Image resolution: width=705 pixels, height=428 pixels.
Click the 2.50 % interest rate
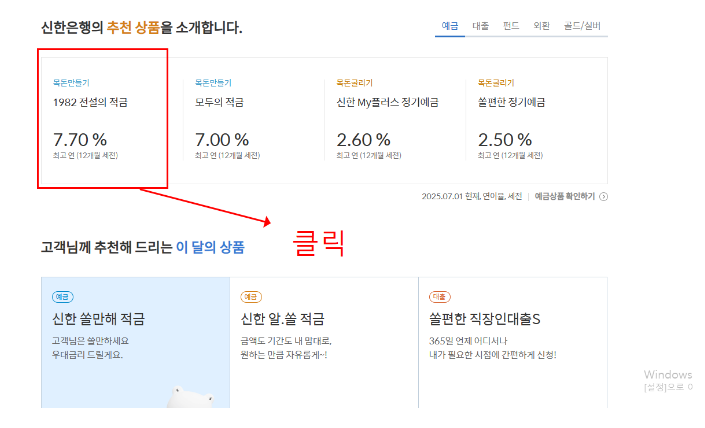pos(505,140)
